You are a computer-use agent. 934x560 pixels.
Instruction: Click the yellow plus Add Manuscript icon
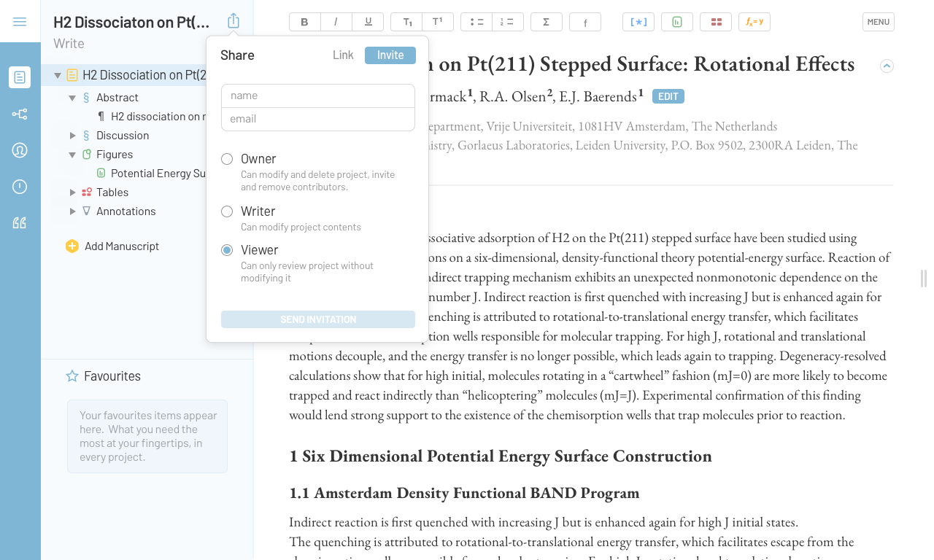[x=72, y=246]
